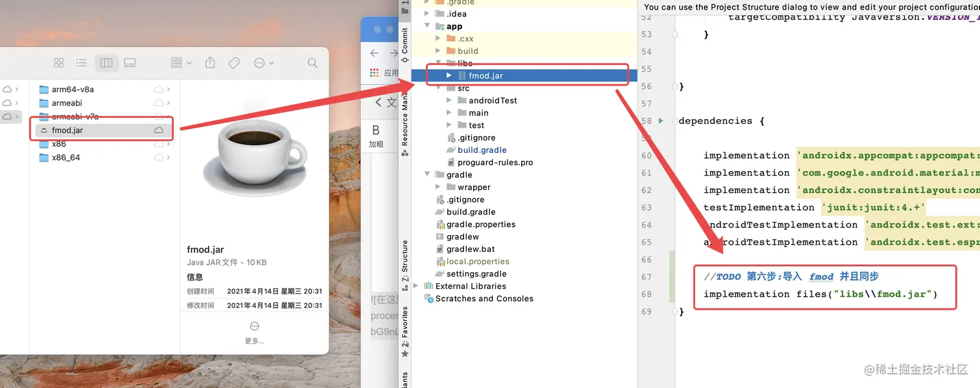Expand the androidTest folder
This screenshot has width=980, height=388.
tap(449, 100)
